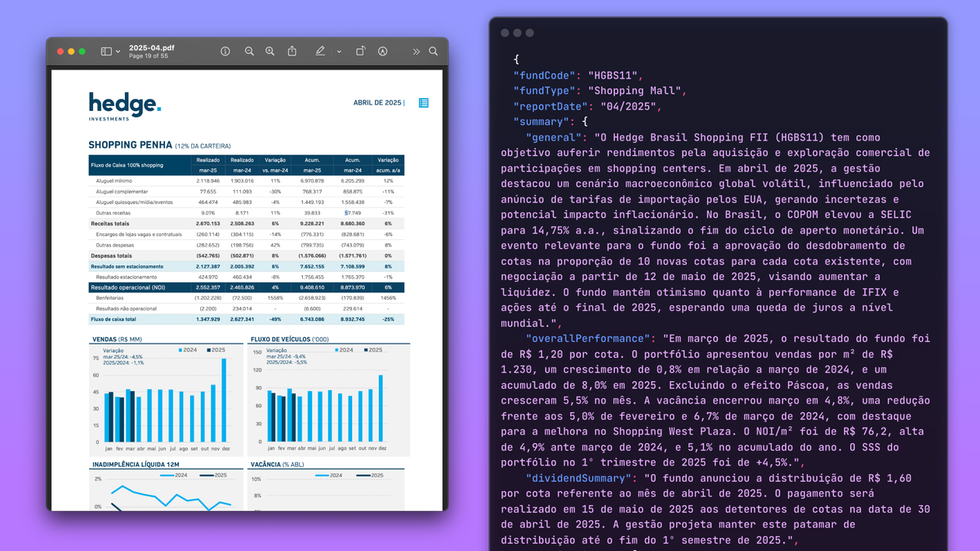The height and width of the screenshot is (551, 980).
Task: Click the "overallPerformance" key in the JSON window
Action: point(588,338)
